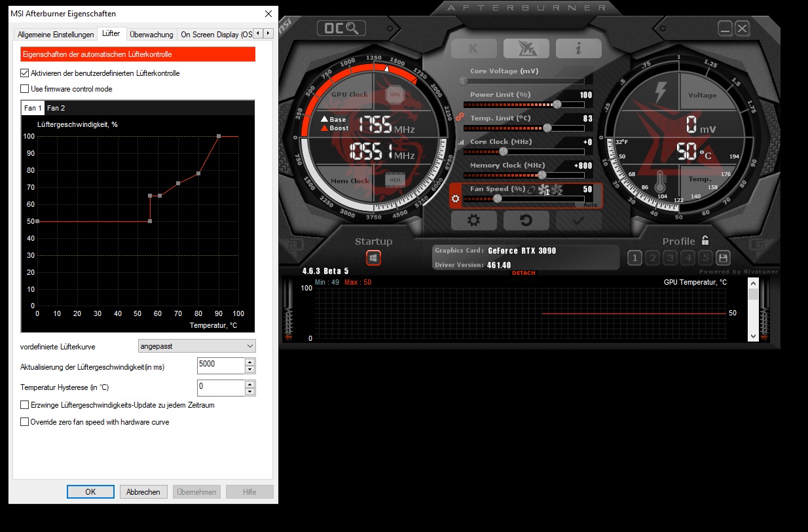
Task: Select fan curve point at 70°C
Action: click(178, 183)
